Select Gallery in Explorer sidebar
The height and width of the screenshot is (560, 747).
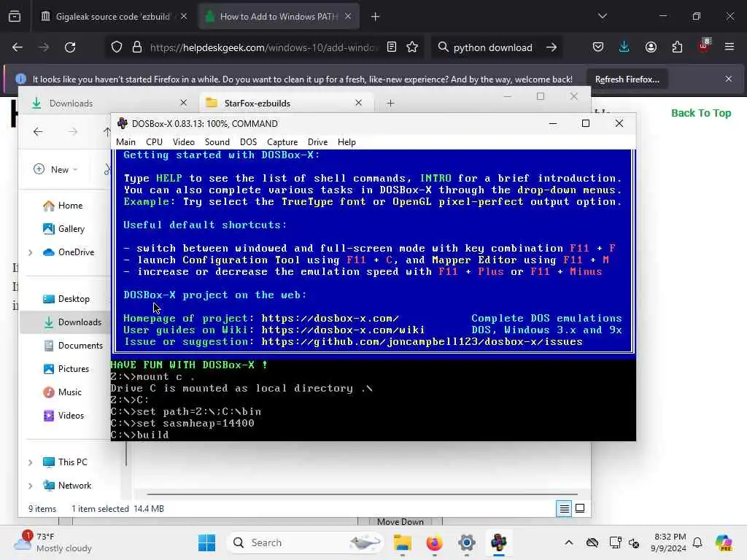64,229
